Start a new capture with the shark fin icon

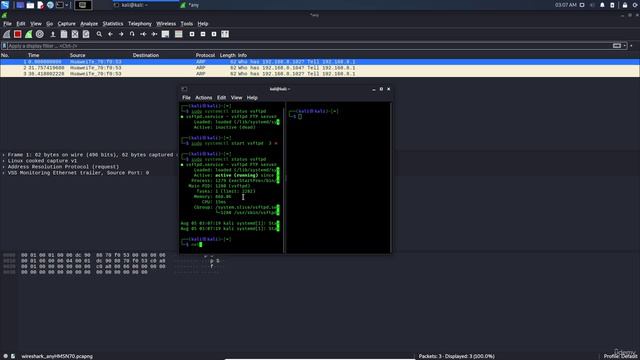click(x=7, y=34)
